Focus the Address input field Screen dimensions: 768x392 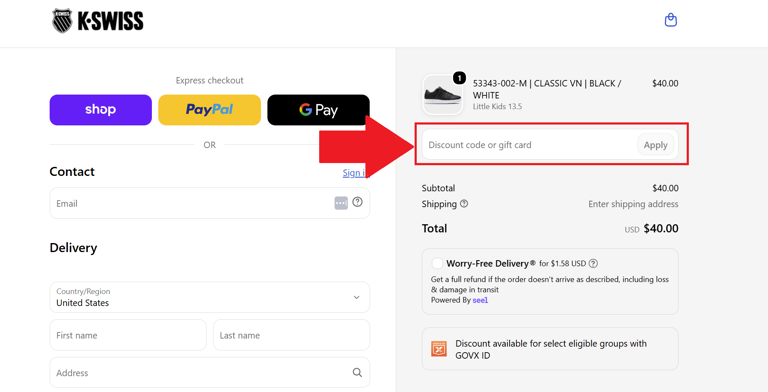(210, 373)
